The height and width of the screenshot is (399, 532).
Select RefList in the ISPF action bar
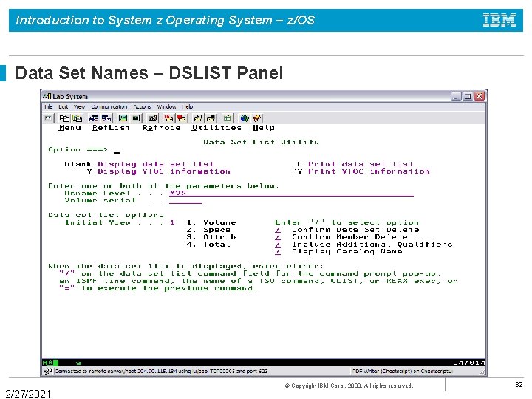coord(111,128)
